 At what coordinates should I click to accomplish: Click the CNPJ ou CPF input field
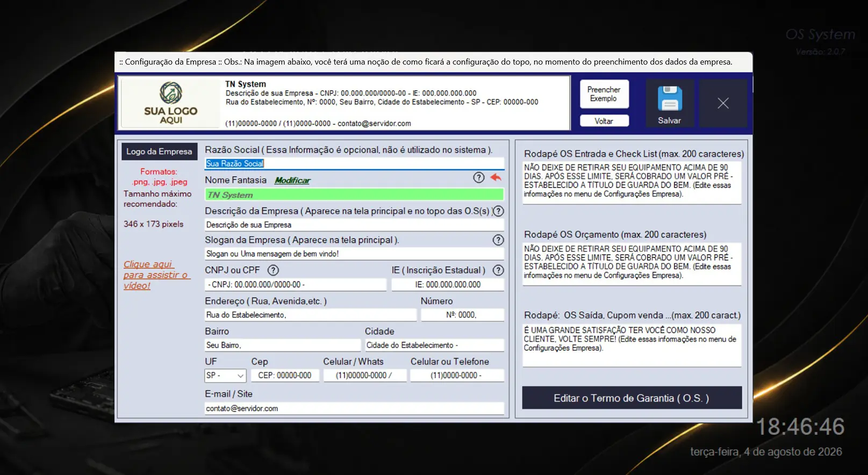pos(295,284)
